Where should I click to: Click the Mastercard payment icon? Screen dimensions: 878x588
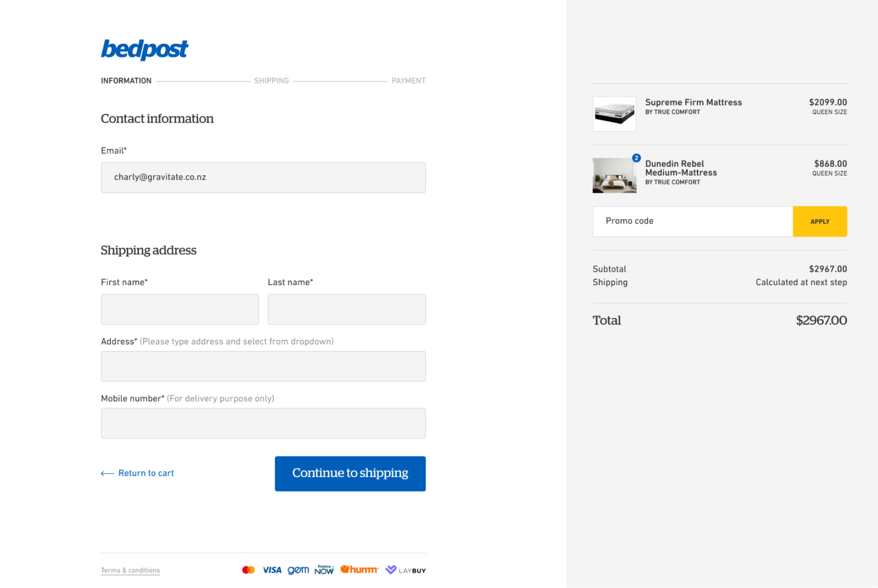click(x=248, y=570)
